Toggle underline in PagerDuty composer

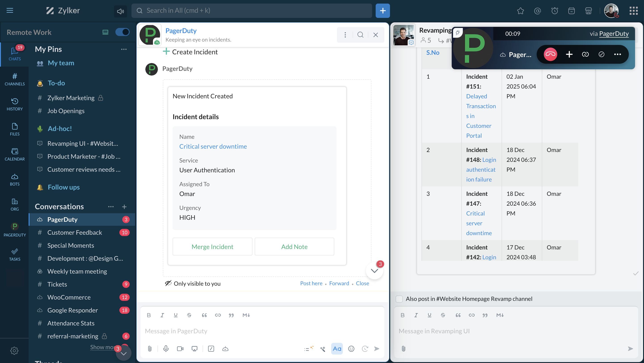pos(176,315)
